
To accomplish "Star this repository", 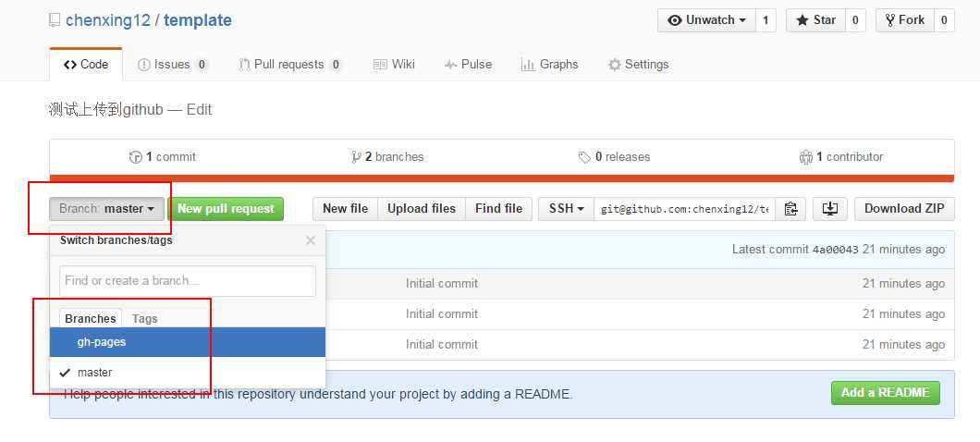I will [x=815, y=20].
